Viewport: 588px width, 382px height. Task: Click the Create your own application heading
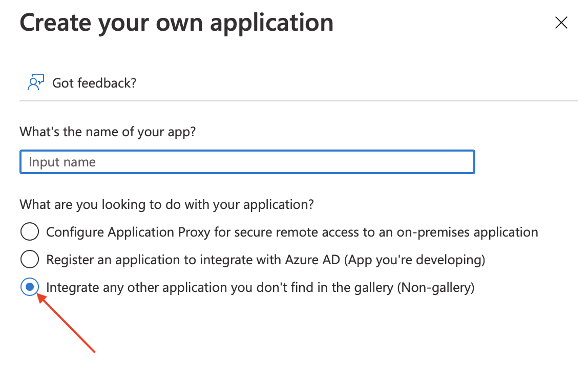click(x=176, y=23)
